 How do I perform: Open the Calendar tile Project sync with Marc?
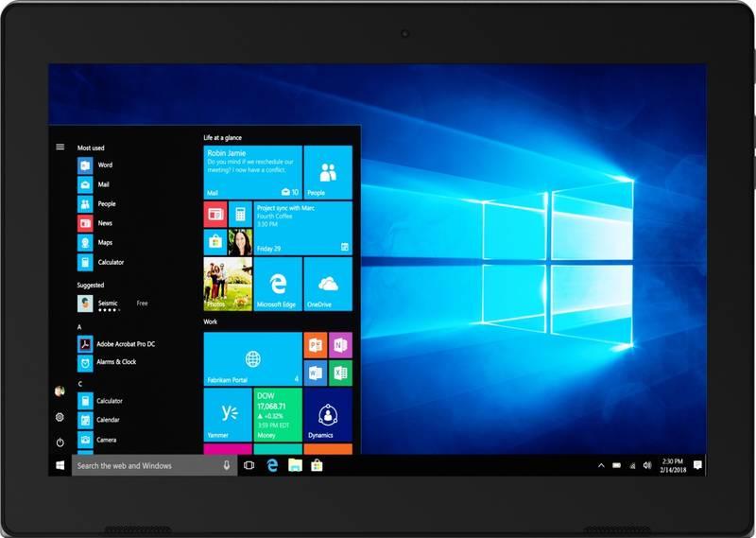click(x=303, y=228)
